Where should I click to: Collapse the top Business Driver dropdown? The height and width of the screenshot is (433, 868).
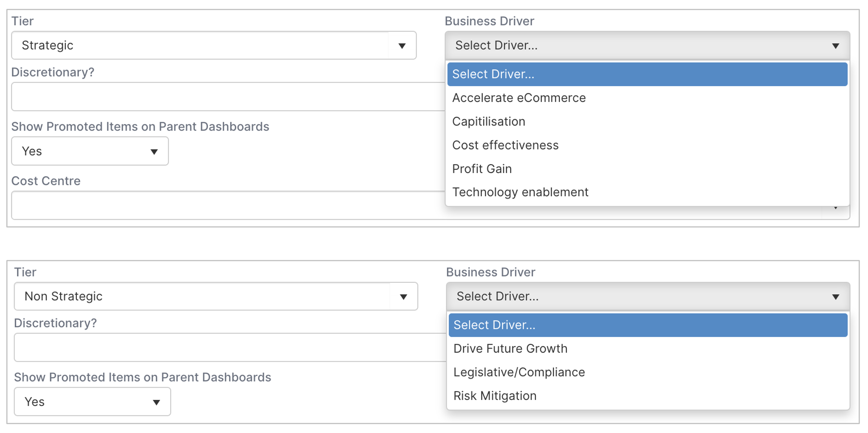click(x=648, y=45)
